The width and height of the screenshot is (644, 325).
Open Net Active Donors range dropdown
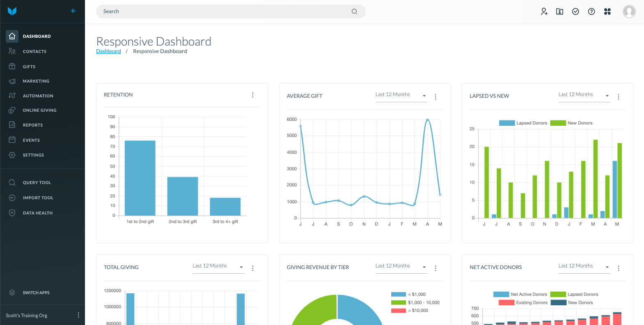pyautogui.click(x=584, y=266)
